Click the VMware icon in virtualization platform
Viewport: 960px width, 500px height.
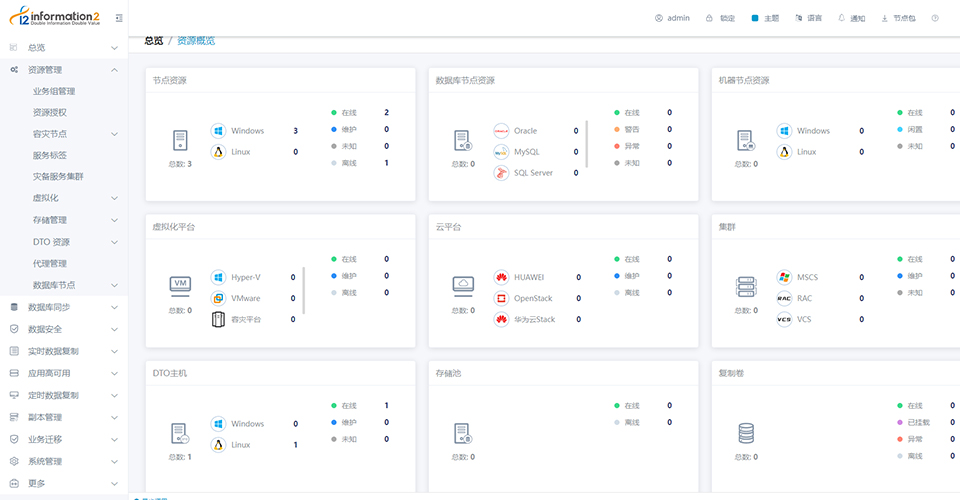pos(218,298)
